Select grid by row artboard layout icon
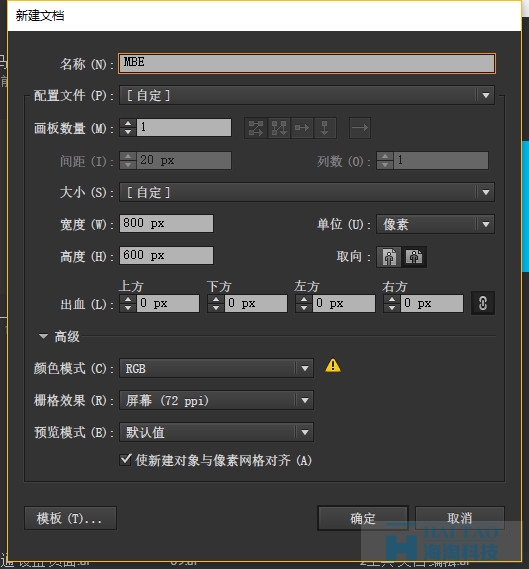The image size is (529, 569). point(256,128)
